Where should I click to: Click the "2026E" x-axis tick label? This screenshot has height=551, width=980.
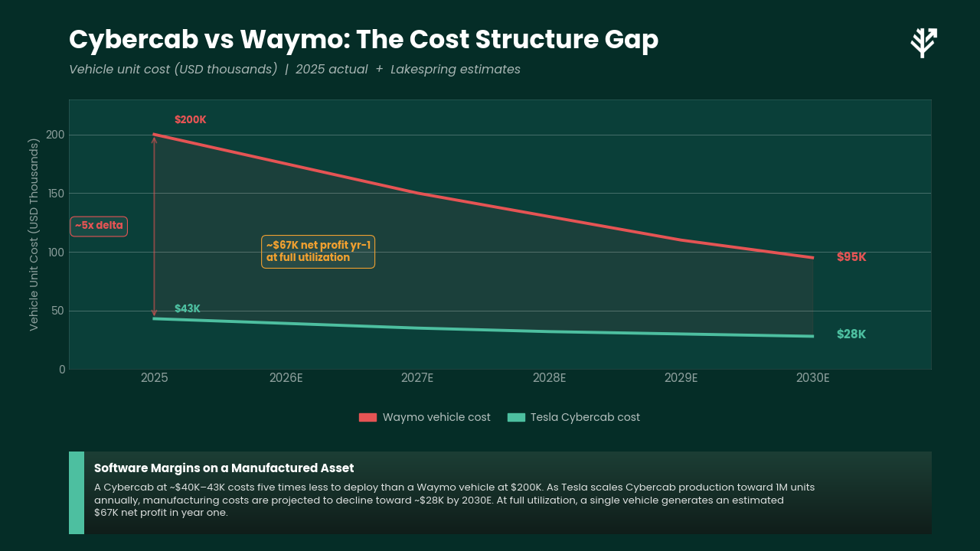(x=286, y=378)
